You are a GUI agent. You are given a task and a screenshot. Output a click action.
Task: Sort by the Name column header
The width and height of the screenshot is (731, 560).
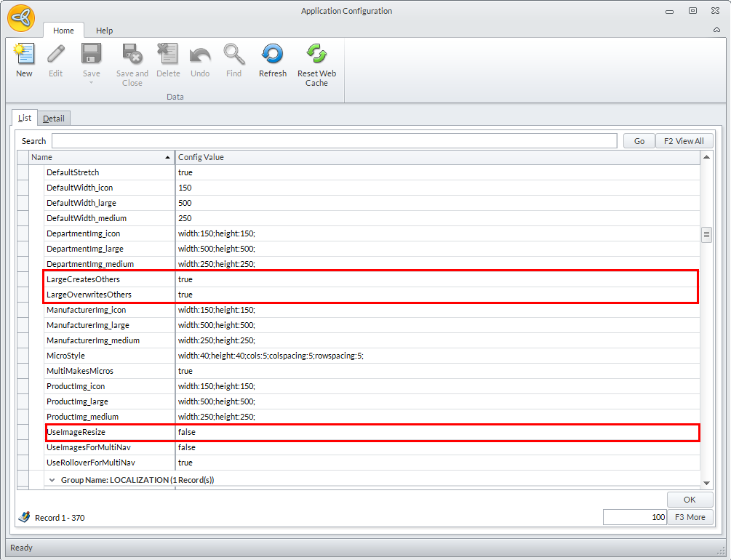coord(100,157)
